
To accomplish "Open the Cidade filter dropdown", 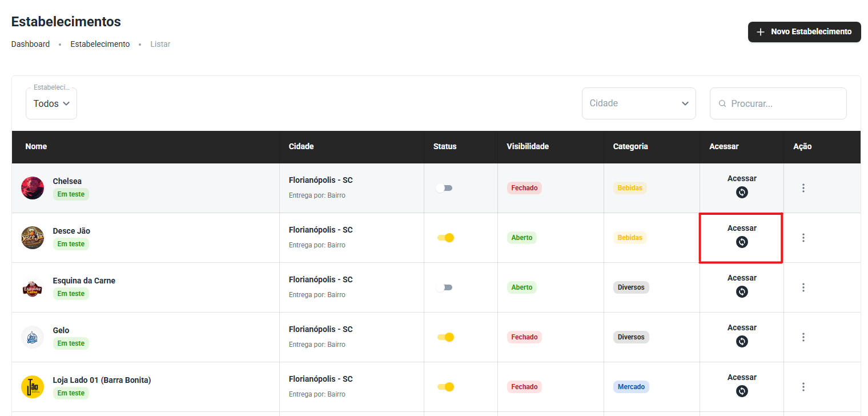I will click(639, 103).
